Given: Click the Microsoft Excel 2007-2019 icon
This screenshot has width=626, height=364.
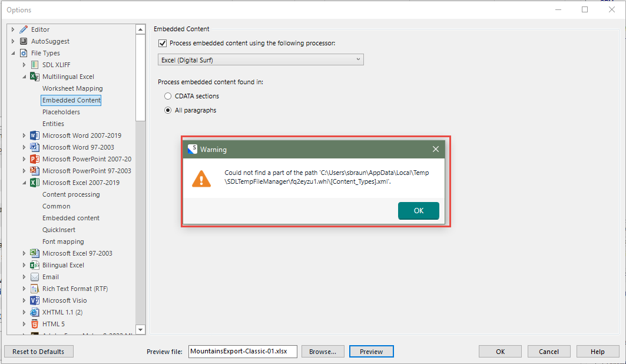Looking at the screenshot, I should click(35, 183).
